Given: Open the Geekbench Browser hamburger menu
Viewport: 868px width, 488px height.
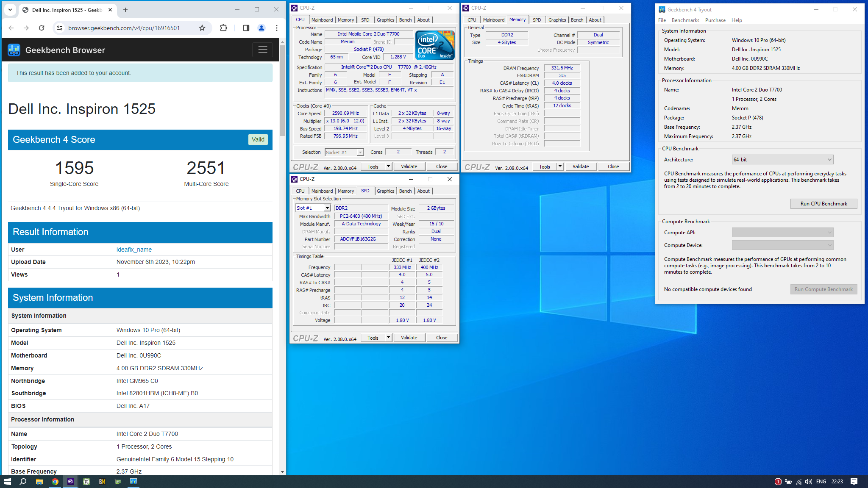Looking at the screenshot, I should [x=263, y=50].
